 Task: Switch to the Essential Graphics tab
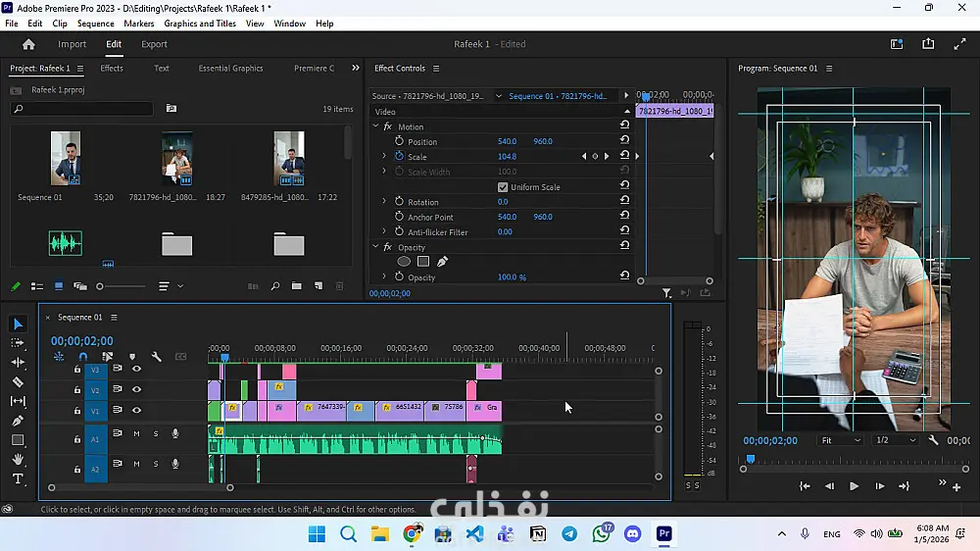click(230, 69)
